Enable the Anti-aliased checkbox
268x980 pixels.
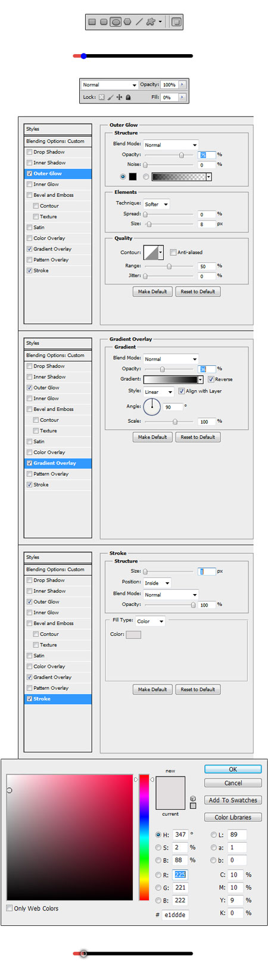[173, 252]
